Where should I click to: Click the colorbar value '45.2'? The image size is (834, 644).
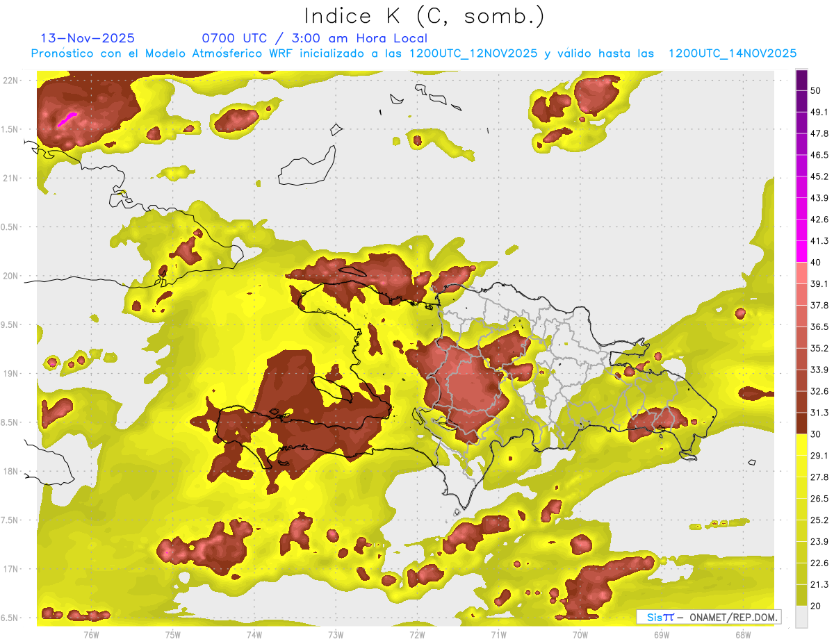(819, 176)
